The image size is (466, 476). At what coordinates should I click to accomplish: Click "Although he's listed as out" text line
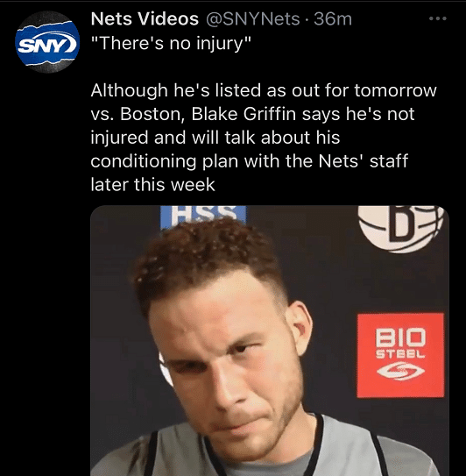tap(205, 90)
